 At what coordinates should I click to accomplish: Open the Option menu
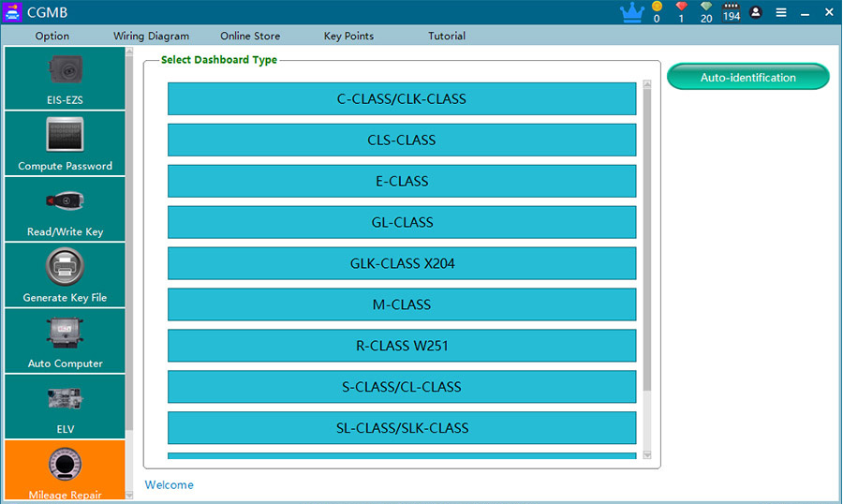click(x=52, y=36)
